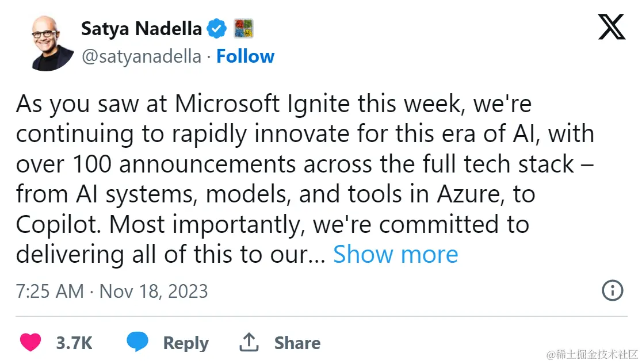Click the X logo icon
The width and height of the screenshot is (642, 364).
611,27
